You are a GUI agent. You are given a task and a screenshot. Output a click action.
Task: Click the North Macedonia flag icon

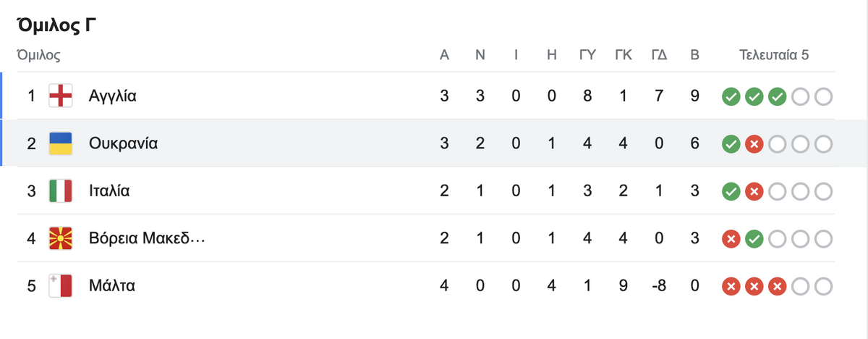click(x=60, y=238)
